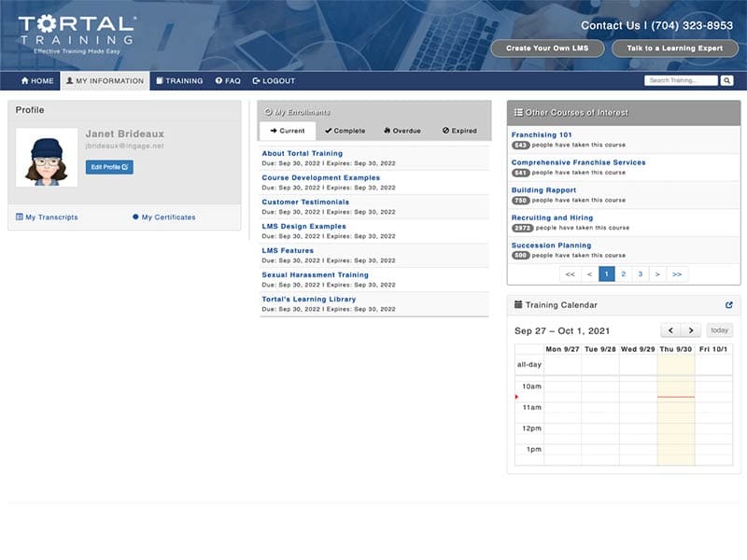Open the My Information menu item

pyautogui.click(x=105, y=81)
